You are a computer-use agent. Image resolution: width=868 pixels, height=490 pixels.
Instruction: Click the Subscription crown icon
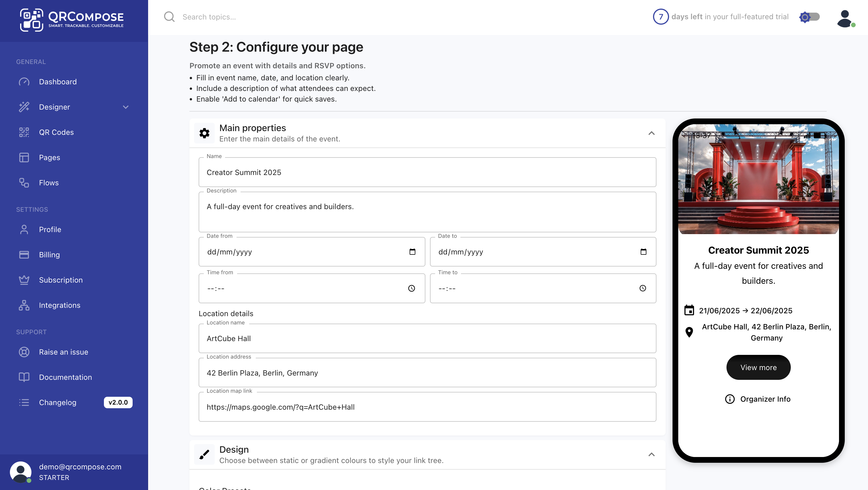(24, 280)
